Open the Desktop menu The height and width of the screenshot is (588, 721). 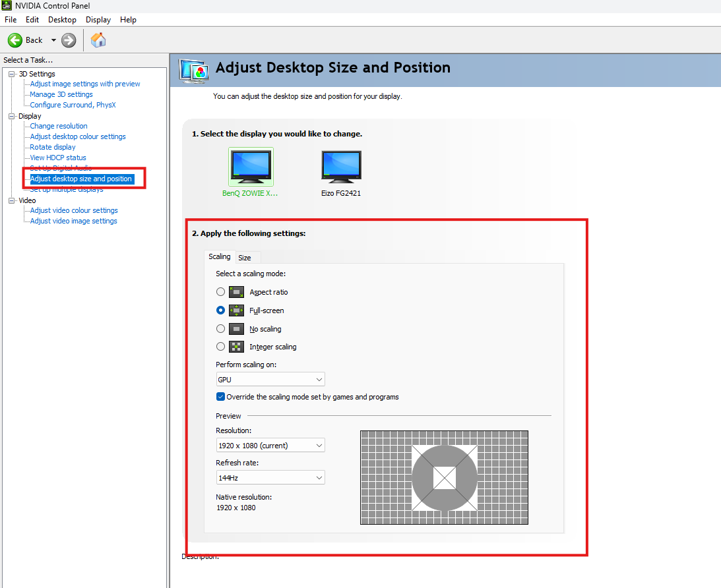click(x=62, y=20)
